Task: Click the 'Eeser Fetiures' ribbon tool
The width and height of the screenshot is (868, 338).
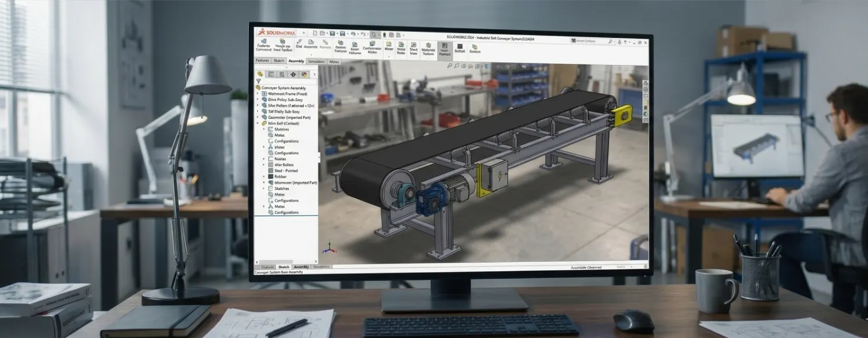Action: point(355,48)
